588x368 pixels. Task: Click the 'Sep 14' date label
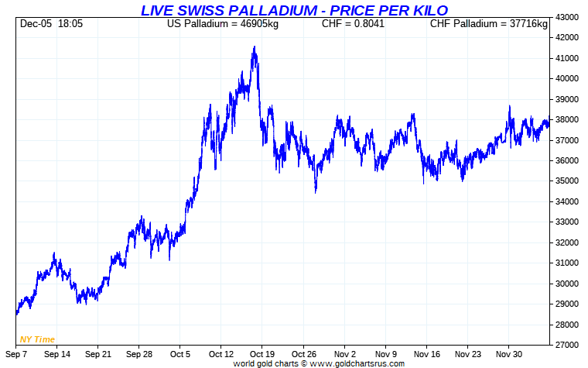57,354
